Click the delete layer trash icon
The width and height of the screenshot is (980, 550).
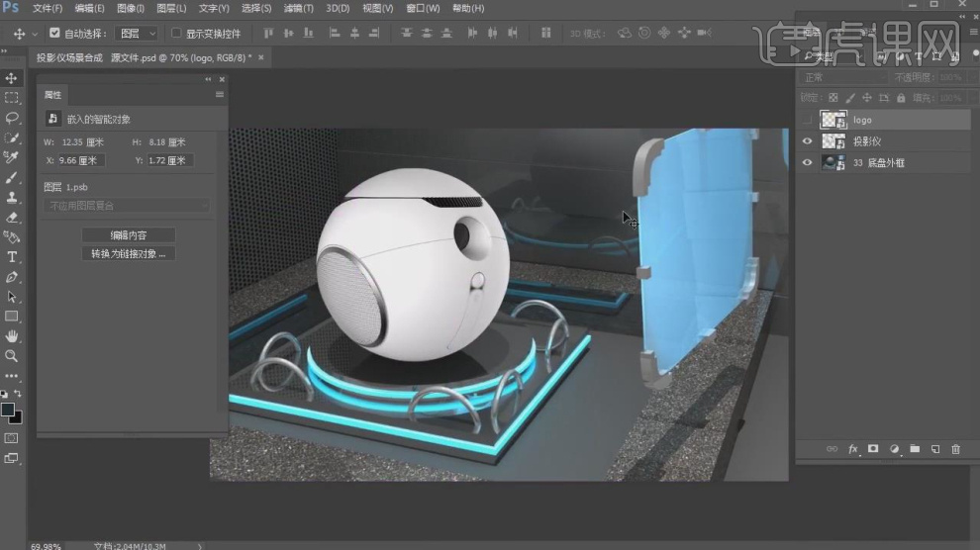(x=955, y=449)
